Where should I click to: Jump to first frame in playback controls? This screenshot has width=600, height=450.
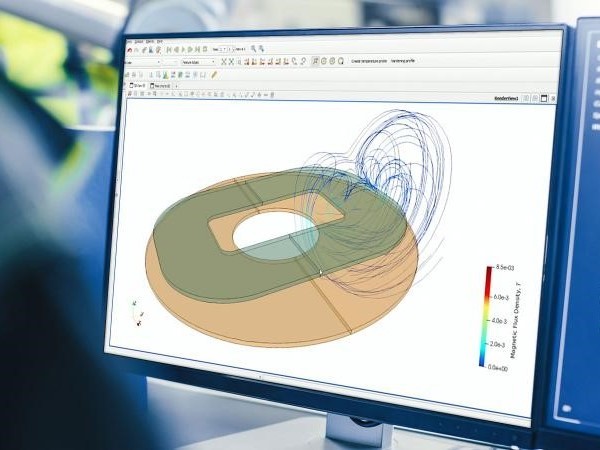click(169, 49)
